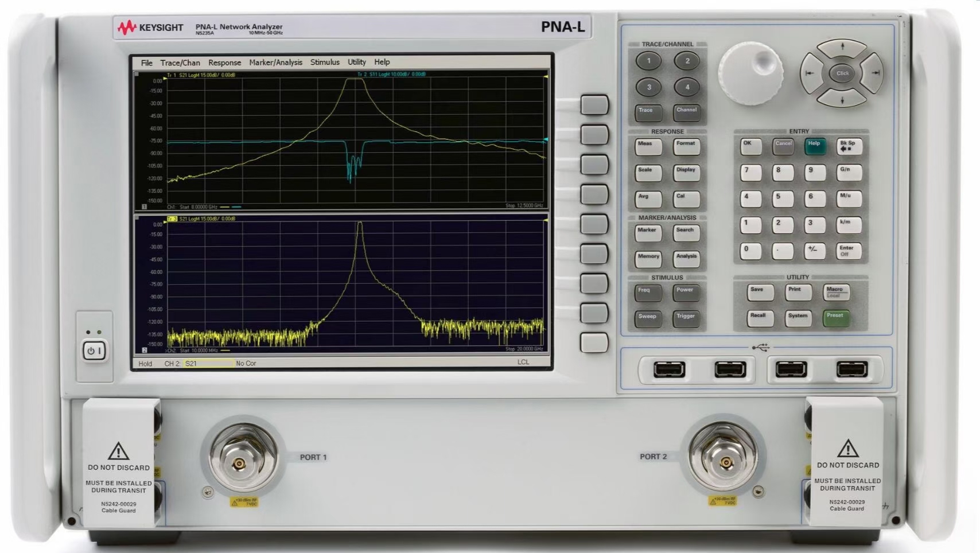The width and height of the screenshot is (980, 553).
Task: Push the G/n unit key
Action: click(849, 173)
